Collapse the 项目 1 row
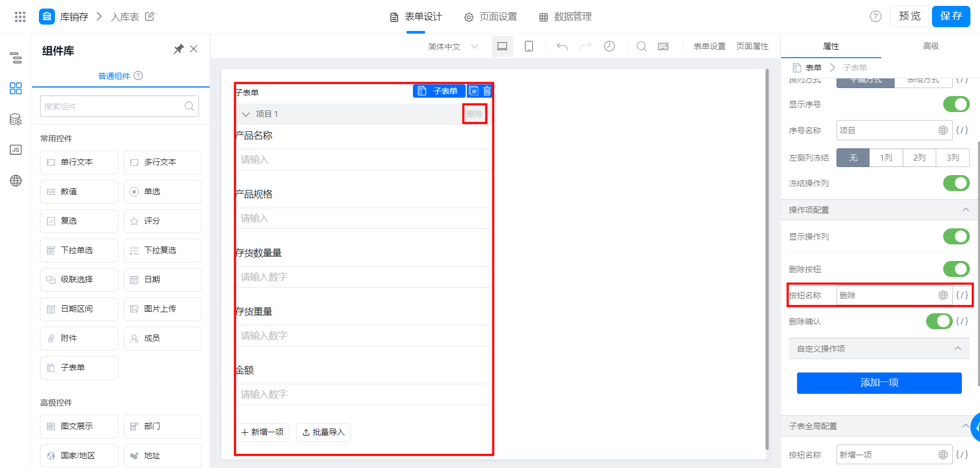Screen dimensions: 980x468 pos(246,114)
